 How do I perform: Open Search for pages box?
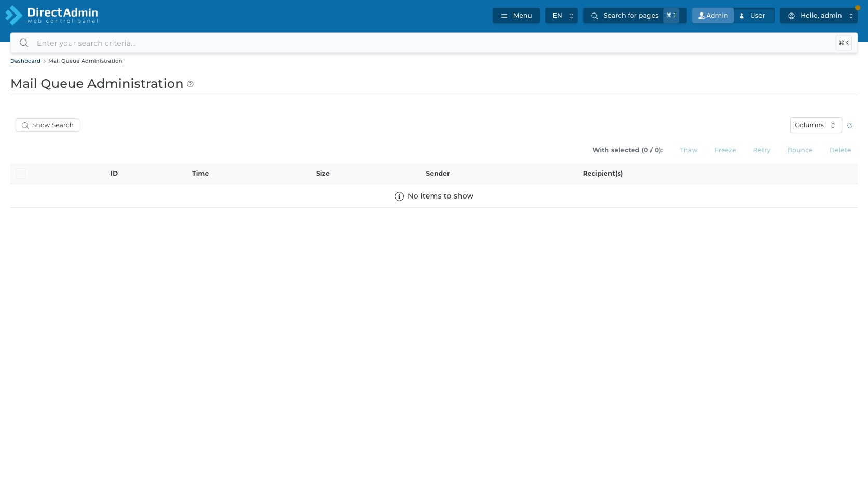coord(634,16)
